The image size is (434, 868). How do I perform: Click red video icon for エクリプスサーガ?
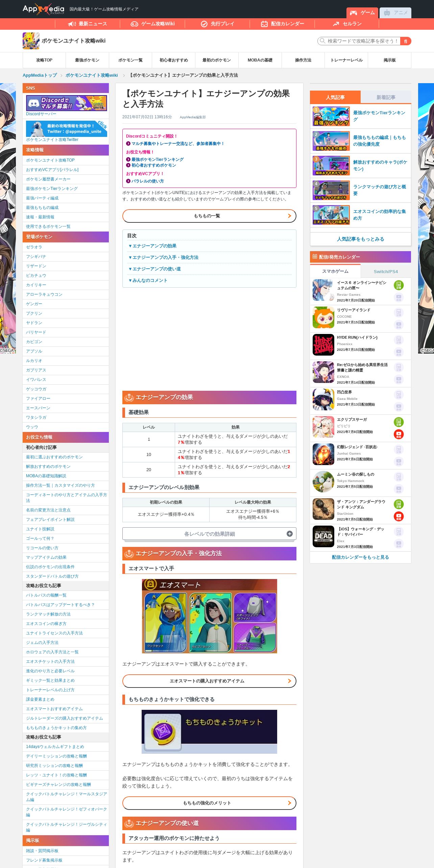click(399, 434)
